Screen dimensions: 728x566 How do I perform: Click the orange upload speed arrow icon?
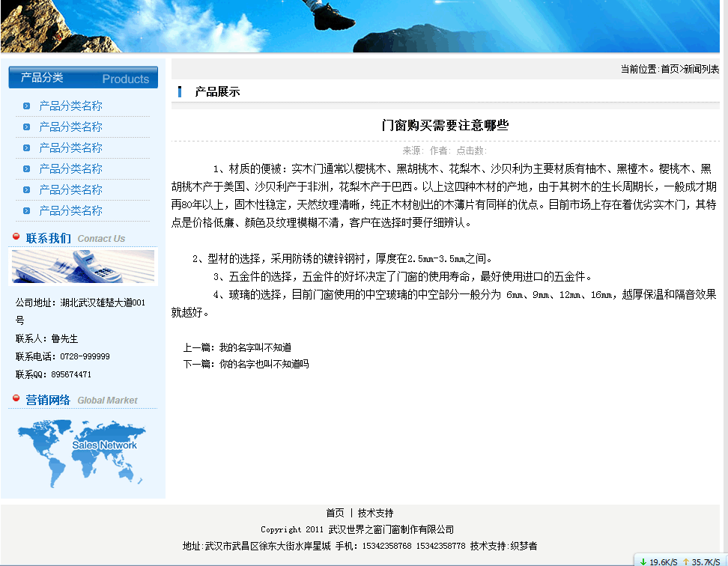coord(685,561)
